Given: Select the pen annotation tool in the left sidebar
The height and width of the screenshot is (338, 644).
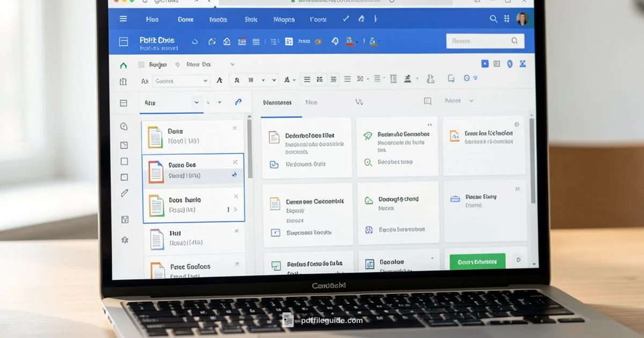Looking at the screenshot, I should coord(125,192).
